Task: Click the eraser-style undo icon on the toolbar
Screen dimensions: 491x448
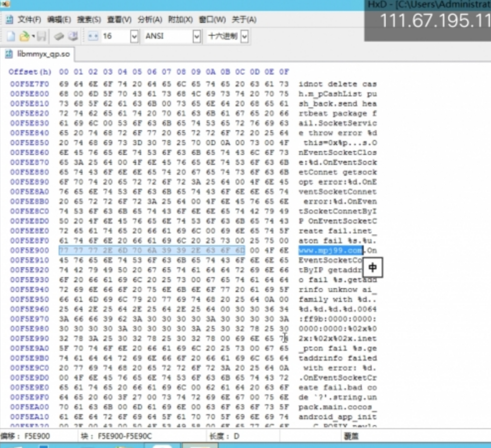Action: pyautogui.click(x=59, y=36)
